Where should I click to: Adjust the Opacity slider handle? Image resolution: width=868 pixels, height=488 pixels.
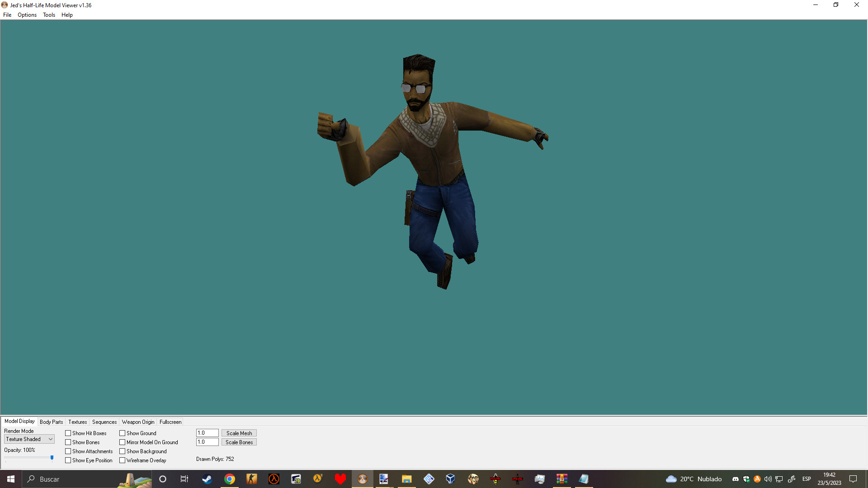52,458
